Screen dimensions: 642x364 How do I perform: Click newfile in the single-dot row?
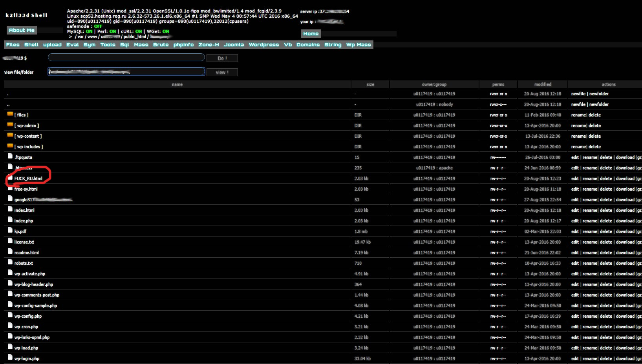tap(578, 94)
